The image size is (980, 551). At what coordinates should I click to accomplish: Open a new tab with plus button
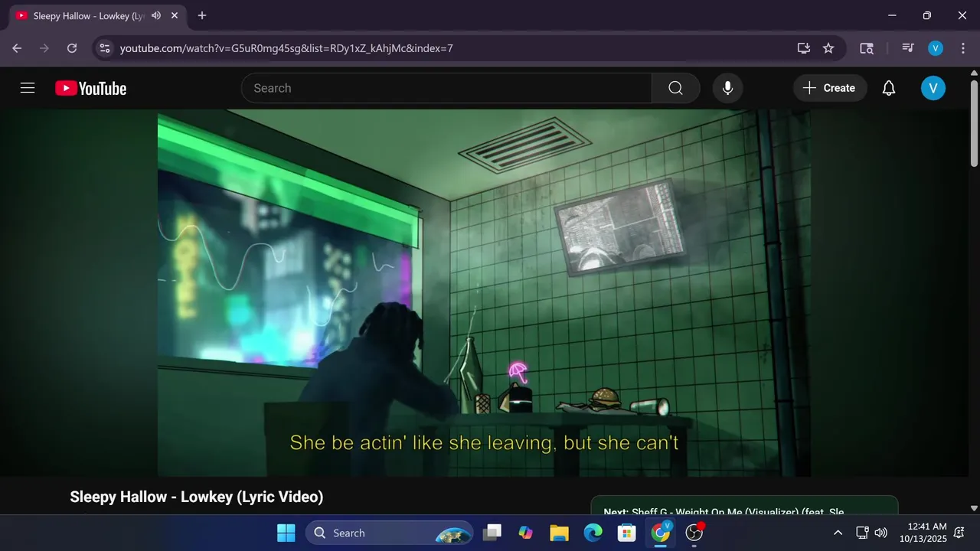point(202,15)
